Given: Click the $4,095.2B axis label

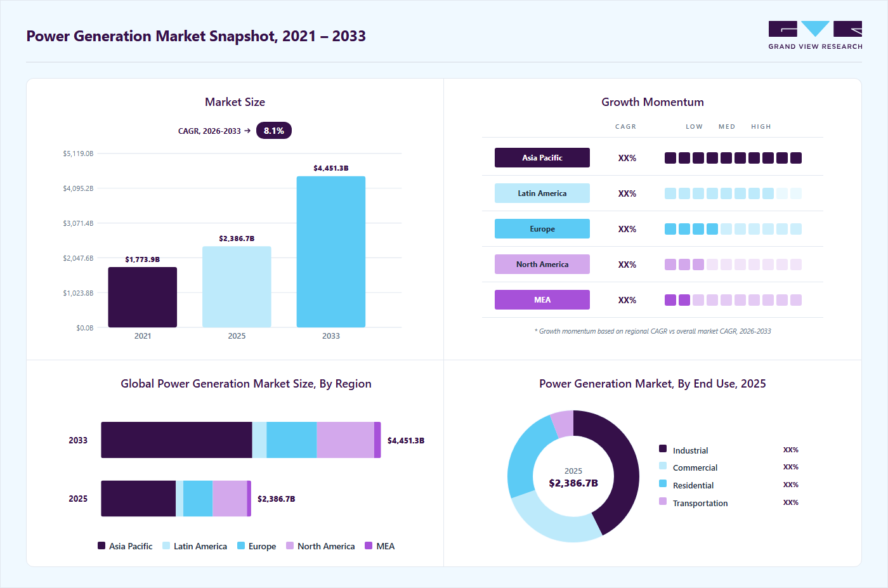Looking at the screenshot, I should point(78,188).
